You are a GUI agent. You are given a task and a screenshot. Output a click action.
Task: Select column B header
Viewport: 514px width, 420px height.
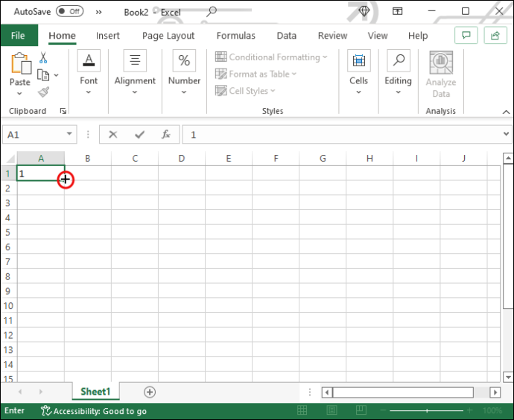[87, 159]
